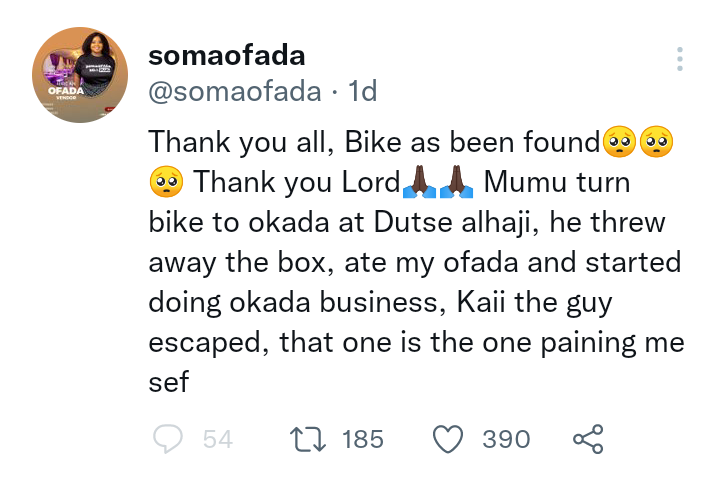Open the tweet via the 1d timestamp

(x=361, y=92)
